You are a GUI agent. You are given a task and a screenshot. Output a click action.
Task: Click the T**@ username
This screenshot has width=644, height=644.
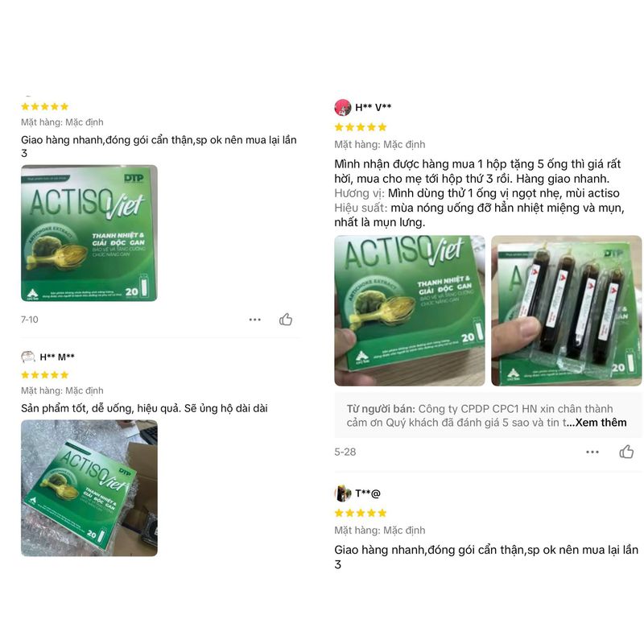click(x=368, y=493)
